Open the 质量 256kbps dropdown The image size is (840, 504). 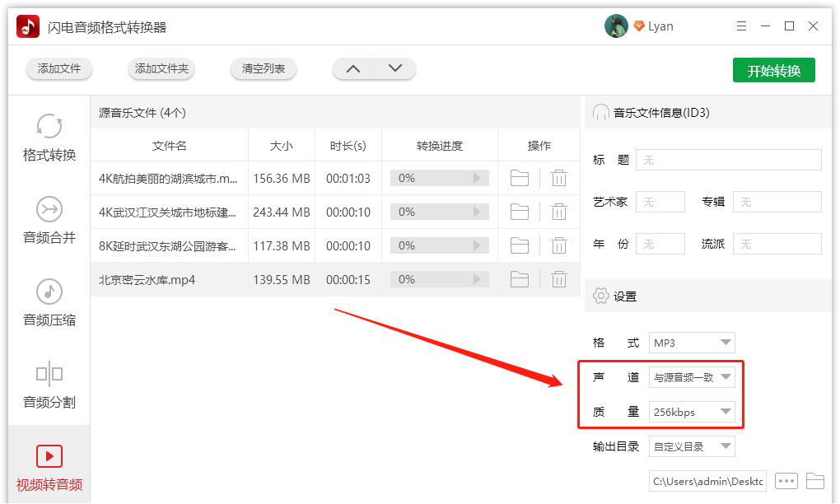click(x=692, y=412)
